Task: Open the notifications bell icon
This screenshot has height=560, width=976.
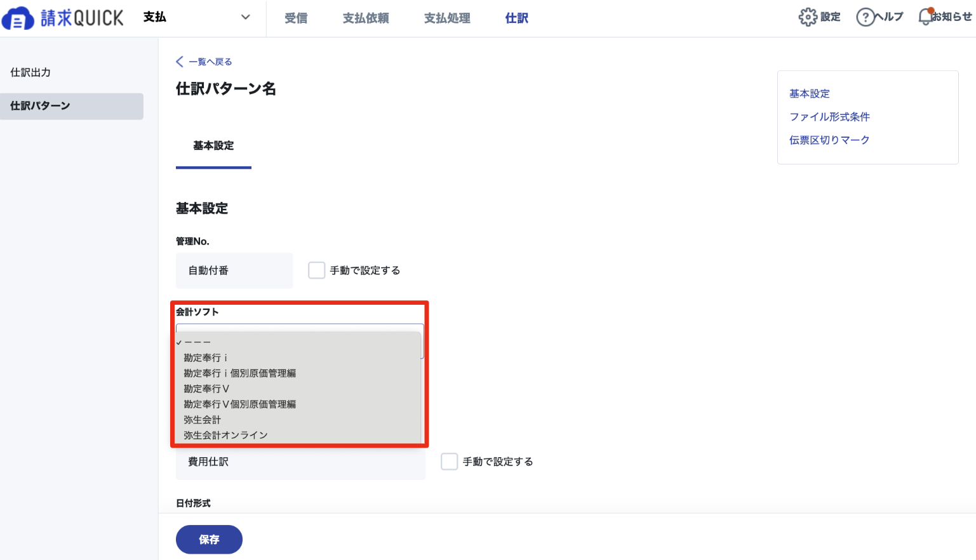Action: [926, 17]
